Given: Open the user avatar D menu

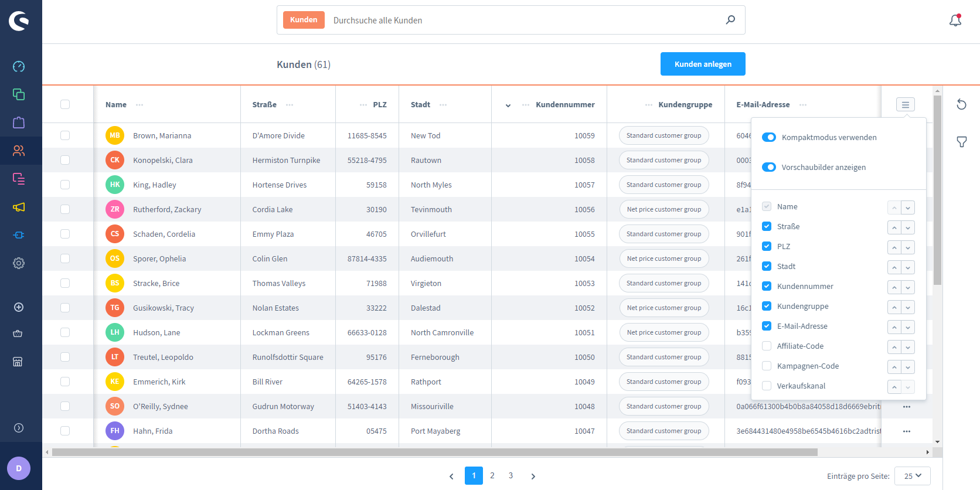Looking at the screenshot, I should (19, 468).
